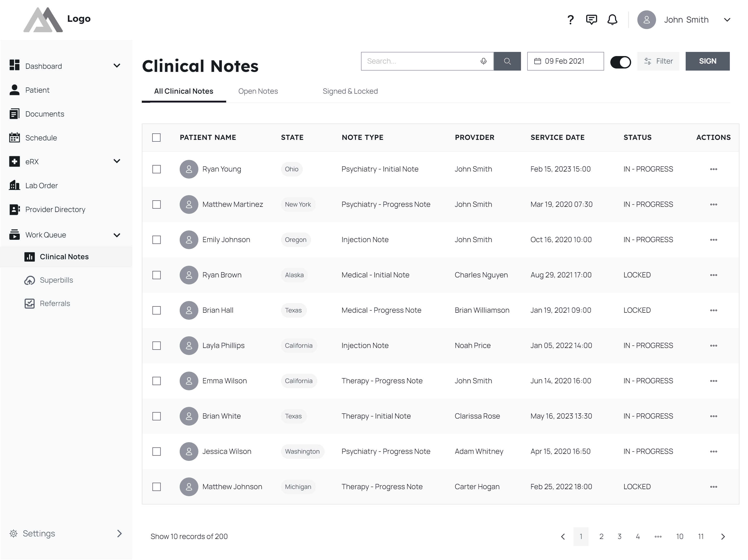Open chat messages icon in header
Viewport: 748px width, 560px height.
[591, 20]
